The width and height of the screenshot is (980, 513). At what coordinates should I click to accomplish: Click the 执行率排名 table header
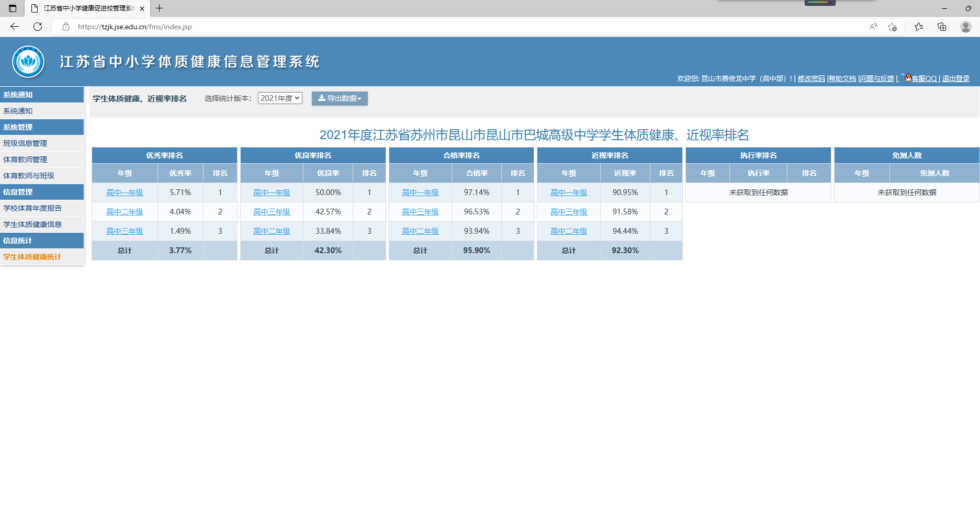tap(758, 155)
